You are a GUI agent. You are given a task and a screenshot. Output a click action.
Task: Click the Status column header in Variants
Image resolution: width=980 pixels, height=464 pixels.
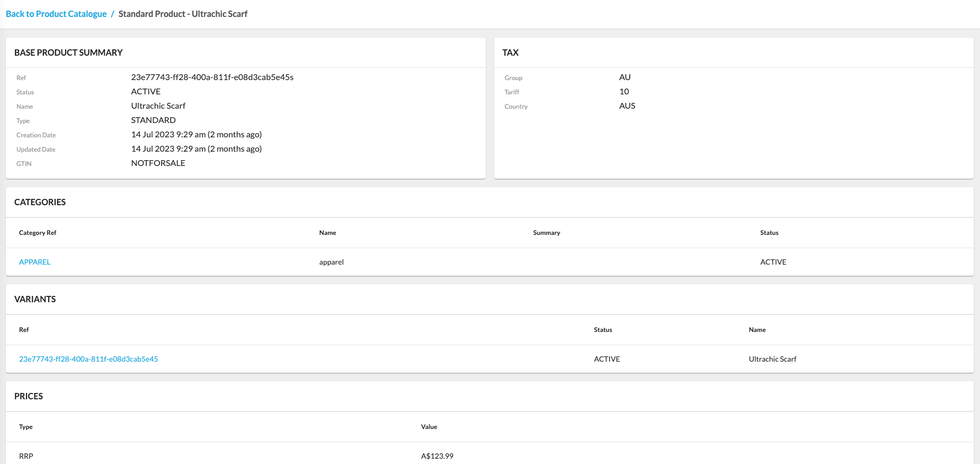(603, 330)
